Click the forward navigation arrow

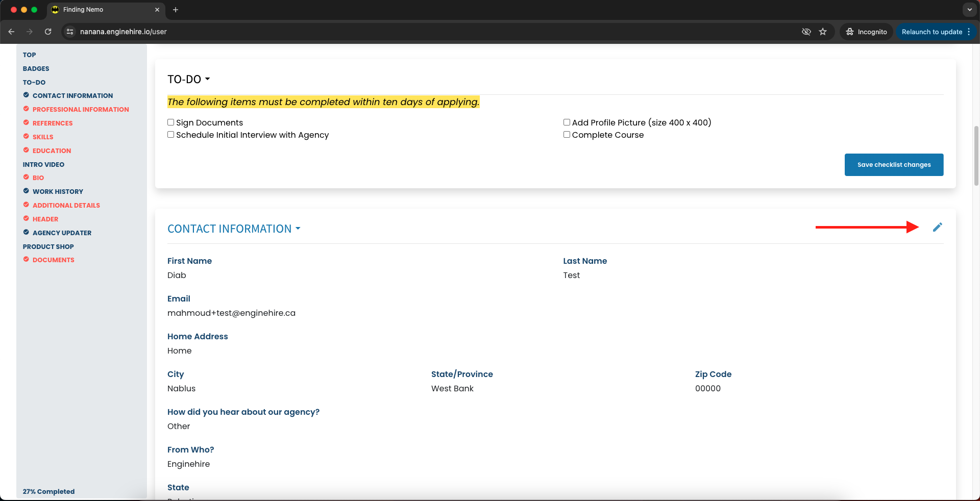pyautogui.click(x=30, y=32)
